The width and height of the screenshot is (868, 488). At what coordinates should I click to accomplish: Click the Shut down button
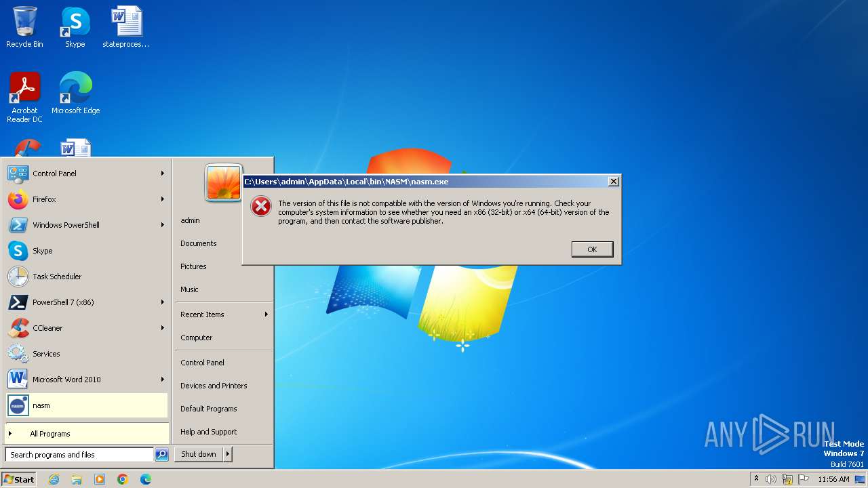(199, 454)
